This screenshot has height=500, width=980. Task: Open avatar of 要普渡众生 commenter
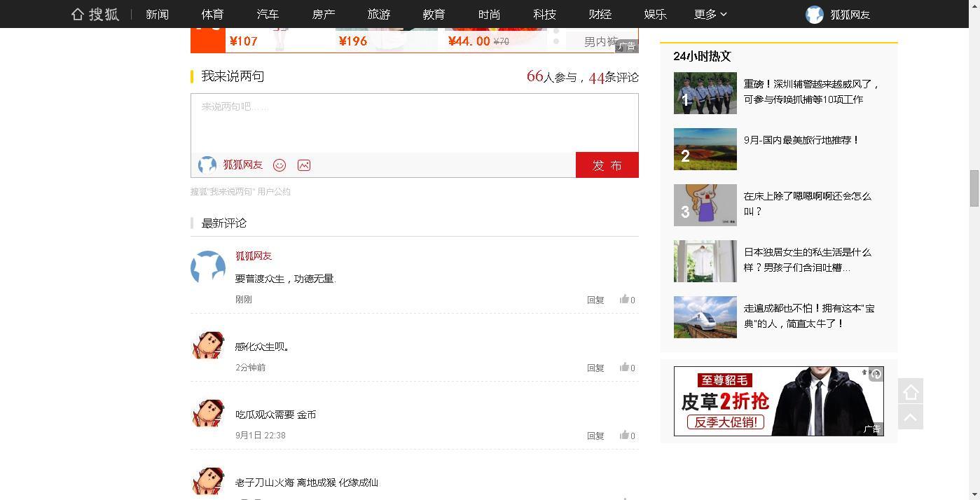(208, 268)
